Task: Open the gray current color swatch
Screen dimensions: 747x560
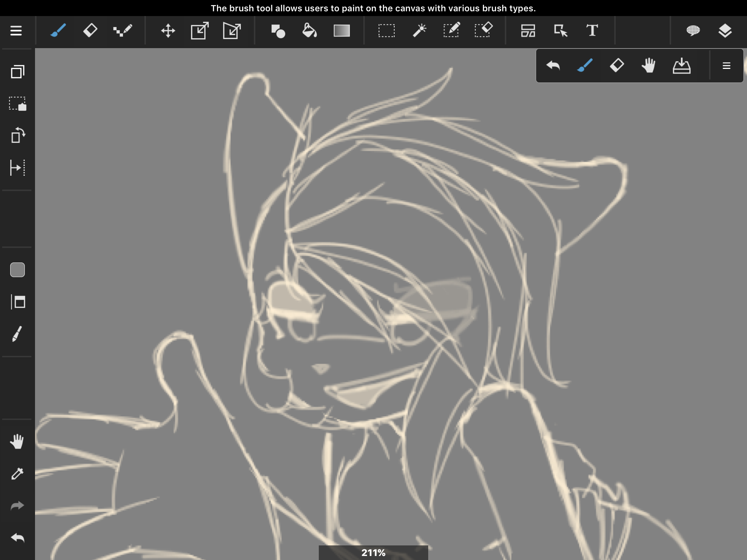Action: tap(18, 270)
